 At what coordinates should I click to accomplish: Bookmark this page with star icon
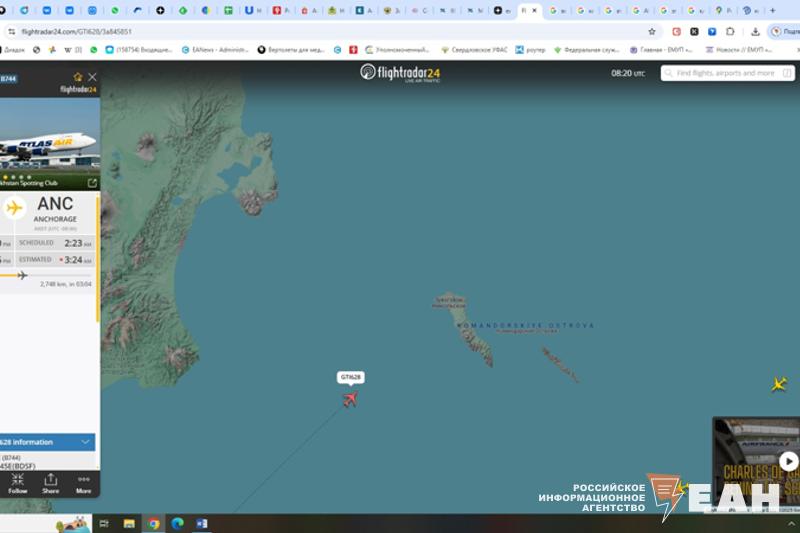652,31
